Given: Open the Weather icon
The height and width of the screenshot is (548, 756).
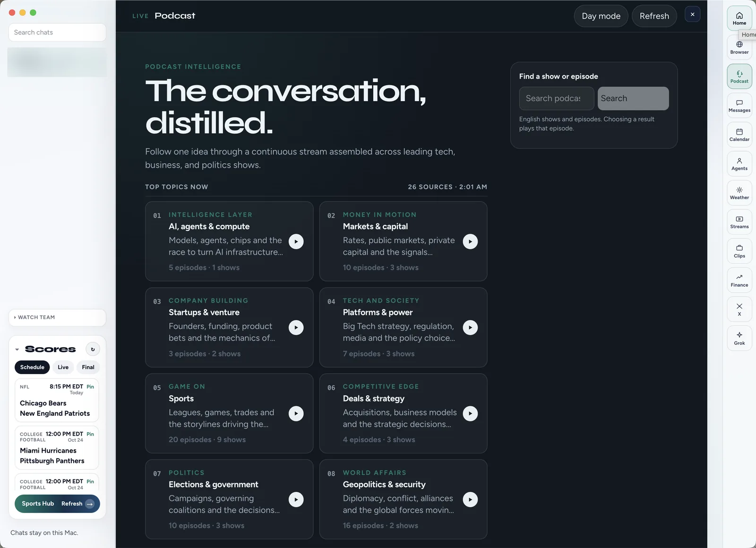Looking at the screenshot, I should [x=739, y=193].
